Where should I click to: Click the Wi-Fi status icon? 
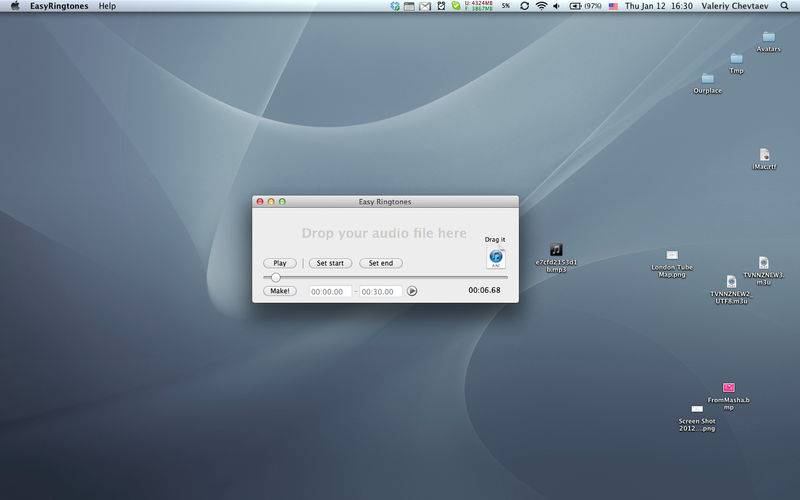click(541, 6)
